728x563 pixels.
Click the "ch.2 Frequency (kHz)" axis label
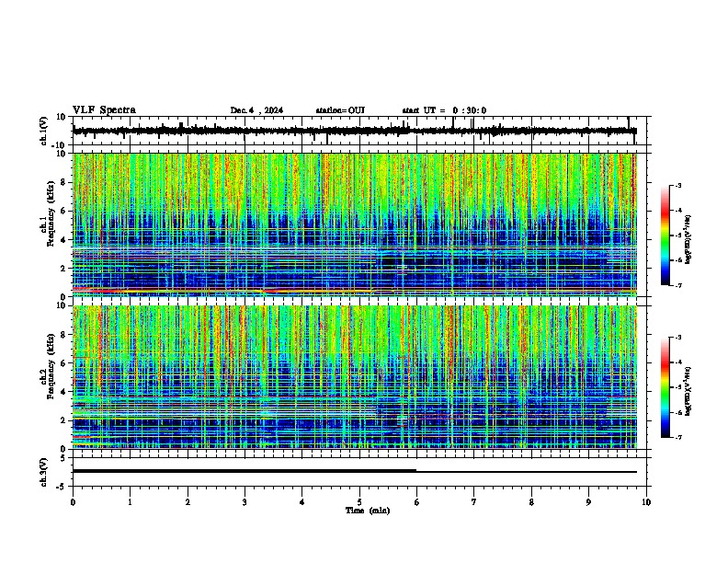pos(48,366)
